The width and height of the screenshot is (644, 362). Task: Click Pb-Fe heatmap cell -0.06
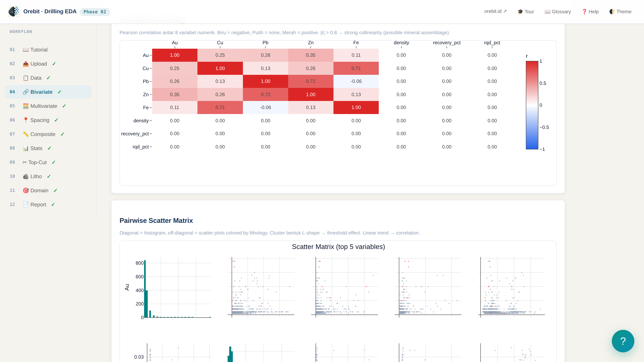[356, 81]
